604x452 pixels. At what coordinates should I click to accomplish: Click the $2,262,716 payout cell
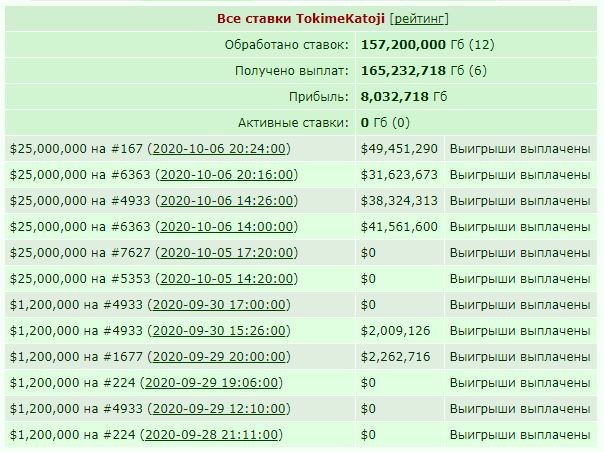click(x=399, y=356)
